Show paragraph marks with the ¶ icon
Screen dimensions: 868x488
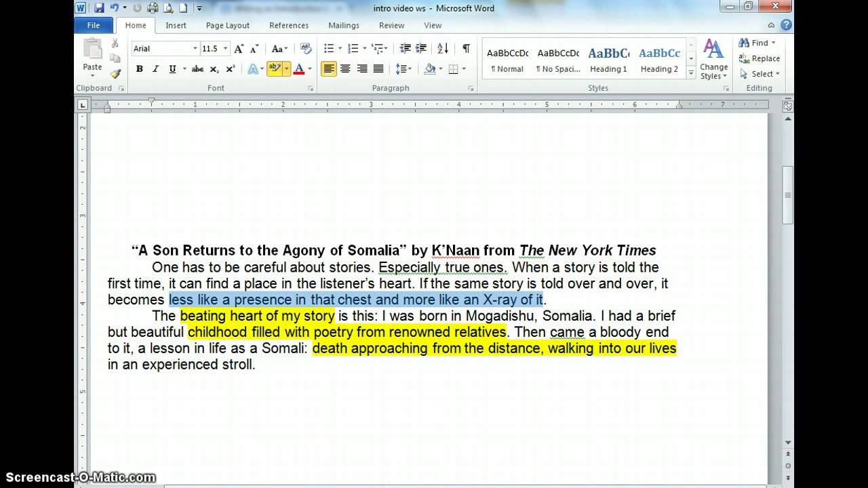(465, 48)
